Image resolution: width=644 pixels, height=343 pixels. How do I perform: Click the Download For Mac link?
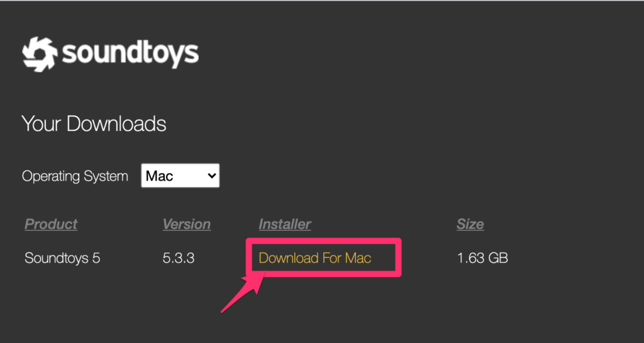pos(314,258)
